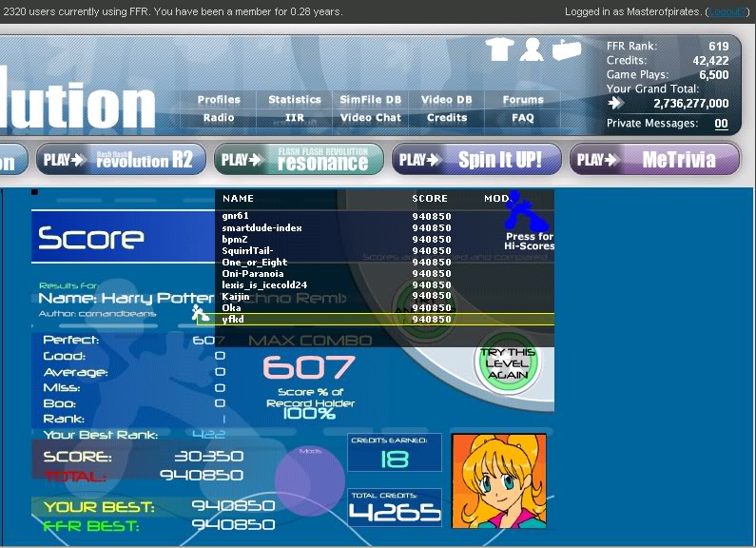Open the Profiles menu item
The width and height of the screenshot is (756, 548).
pyautogui.click(x=219, y=100)
